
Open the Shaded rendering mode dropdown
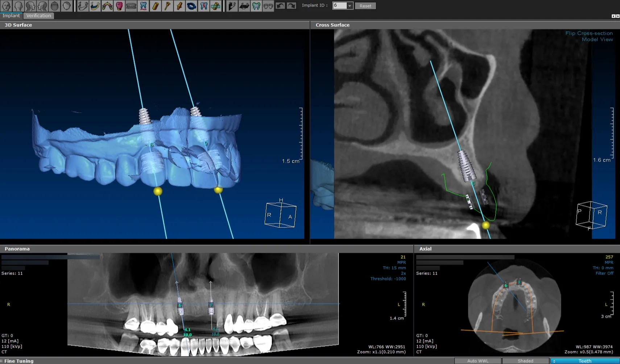tap(526, 361)
